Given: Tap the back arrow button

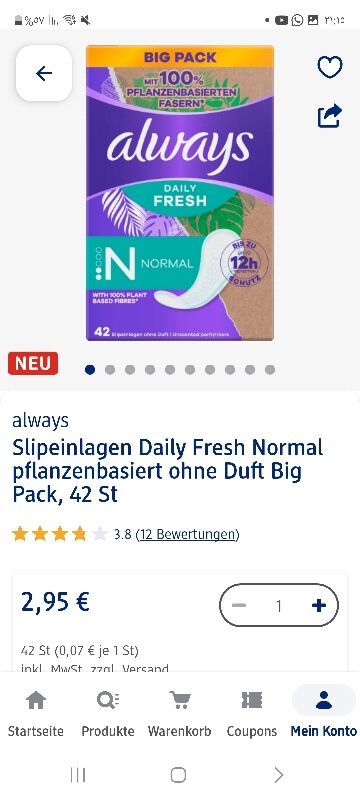Looking at the screenshot, I should point(44,73).
